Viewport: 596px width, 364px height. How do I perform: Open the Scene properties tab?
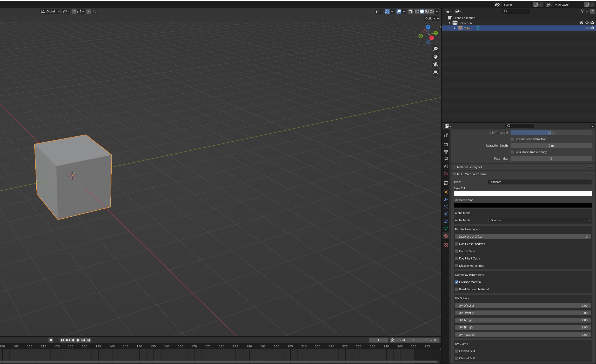point(446,166)
